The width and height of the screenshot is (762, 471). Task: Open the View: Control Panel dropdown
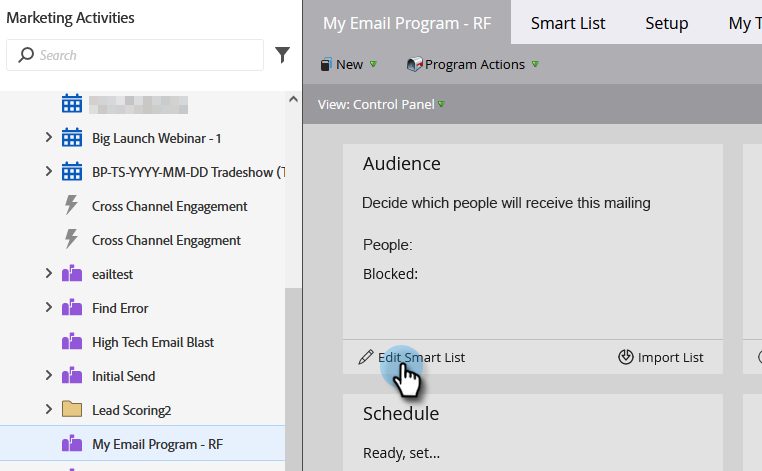tap(381, 104)
